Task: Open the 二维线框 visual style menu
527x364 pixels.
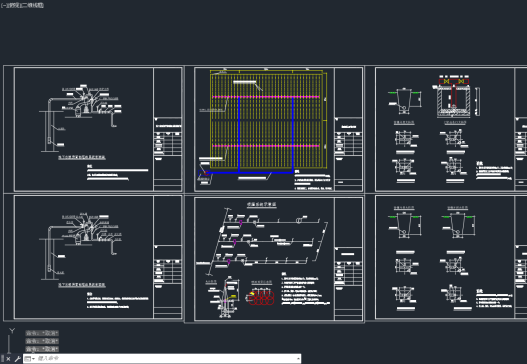Action: point(32,5)
